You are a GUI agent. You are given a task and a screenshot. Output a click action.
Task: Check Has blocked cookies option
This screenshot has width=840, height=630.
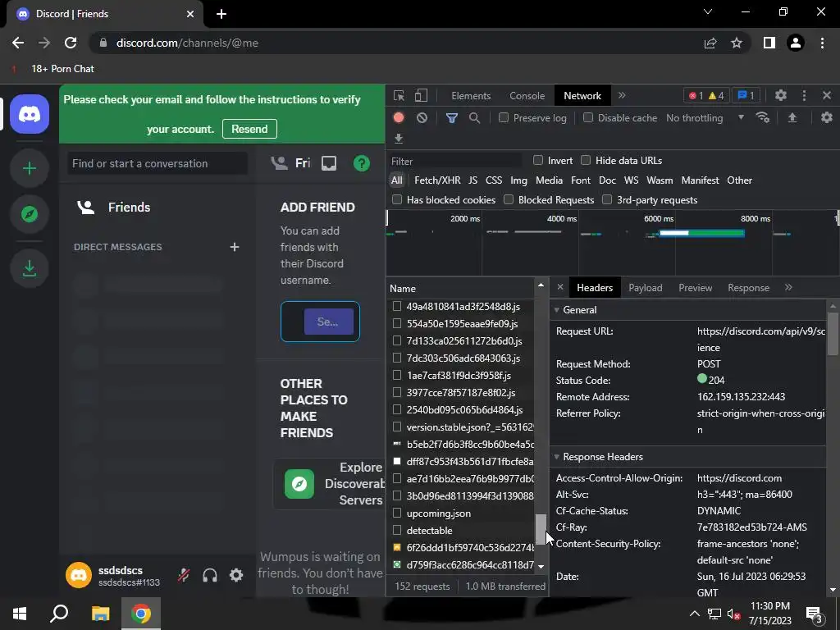pyautogui.click(x=397, y=199)
